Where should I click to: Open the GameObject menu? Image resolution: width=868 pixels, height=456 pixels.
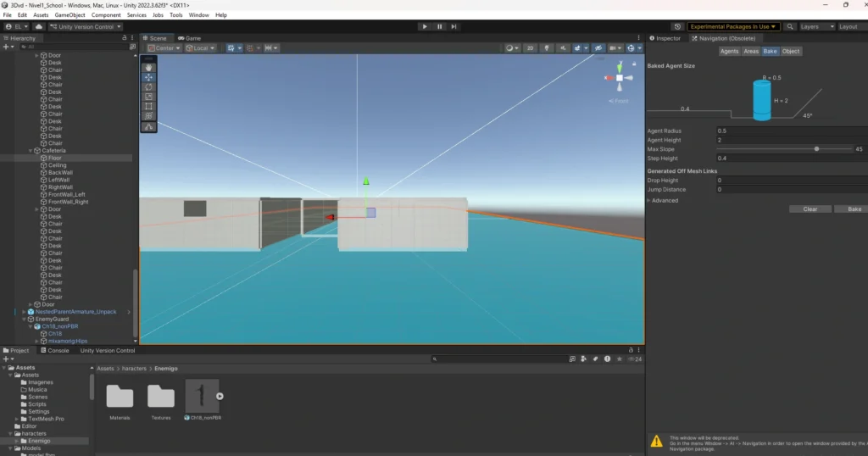[70, 15]
